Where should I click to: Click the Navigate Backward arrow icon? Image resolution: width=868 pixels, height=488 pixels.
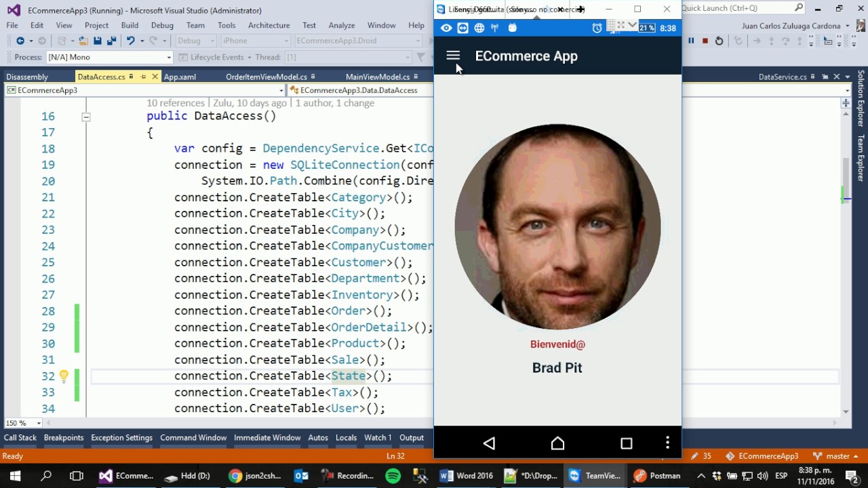(20, 41)
